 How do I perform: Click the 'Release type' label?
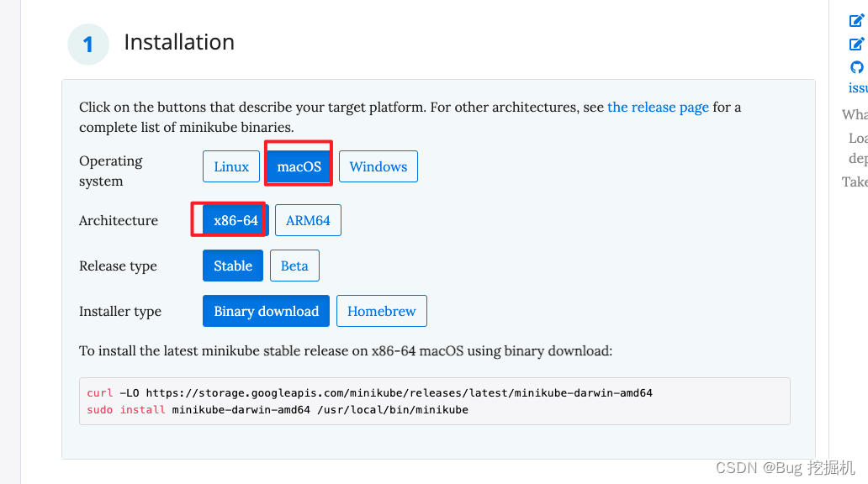pyautogui.click(x=118, y=266)
